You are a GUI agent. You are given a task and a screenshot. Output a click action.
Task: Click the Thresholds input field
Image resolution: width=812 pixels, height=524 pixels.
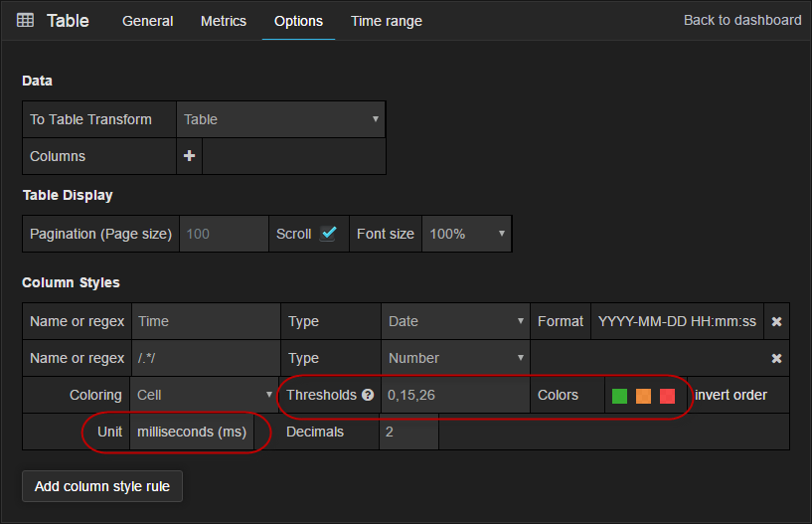[x=454, y=395]
